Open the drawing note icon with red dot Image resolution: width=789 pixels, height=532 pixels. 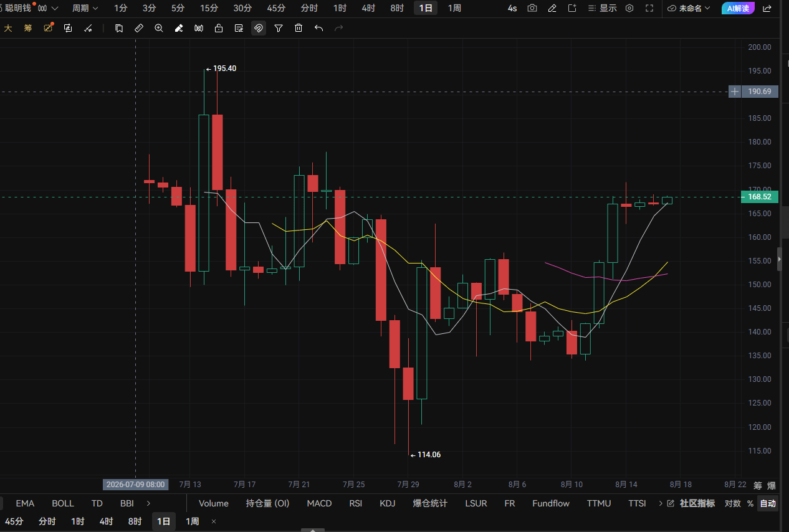pos(48,28)
